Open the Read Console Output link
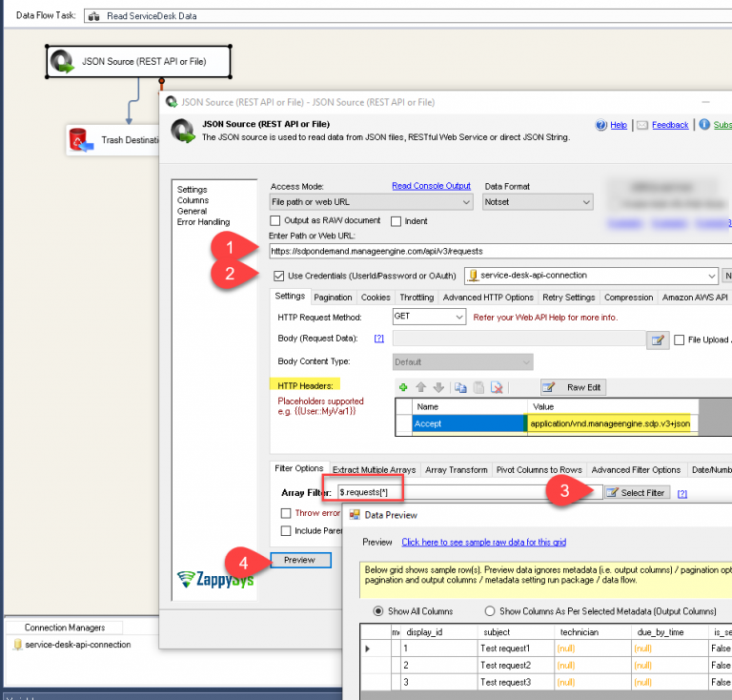The width and height of the screenshot is (732, 700). click(x=431, y=186)
